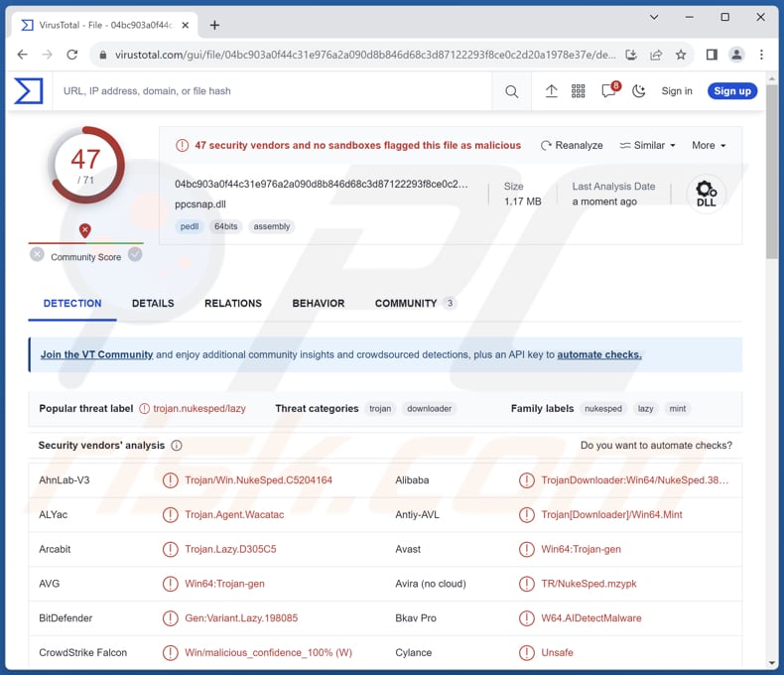784x675 pixels.
Task: Open notifications speech bubble icon
Action: pos(609,91)
